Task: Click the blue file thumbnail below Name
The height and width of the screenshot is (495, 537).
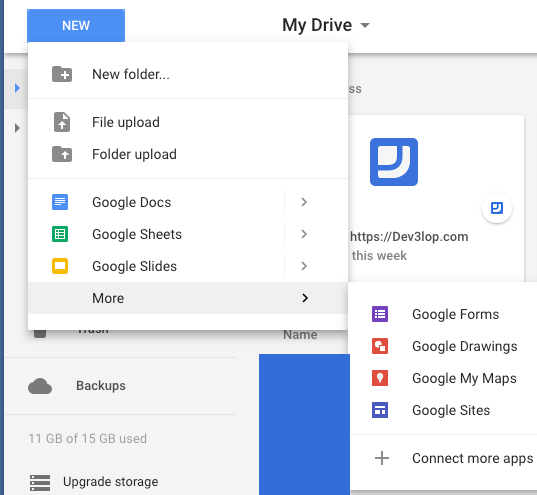Action: coord(304,424)
